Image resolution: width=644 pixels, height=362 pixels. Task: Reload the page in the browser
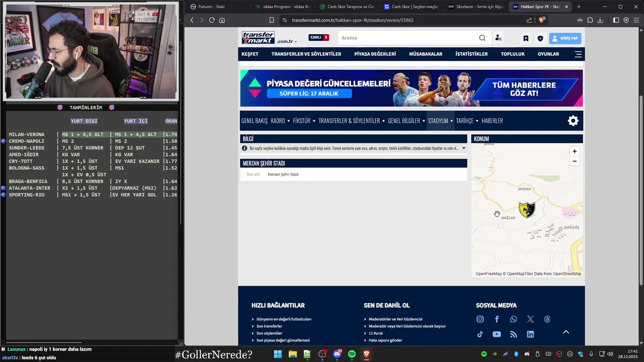pyautogui.click(x=212, y=20)
